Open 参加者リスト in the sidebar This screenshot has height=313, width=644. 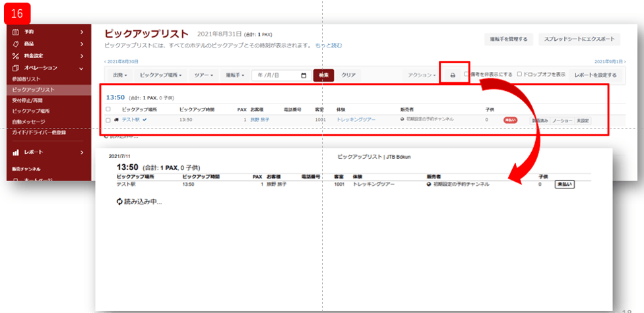pos(26,78)
